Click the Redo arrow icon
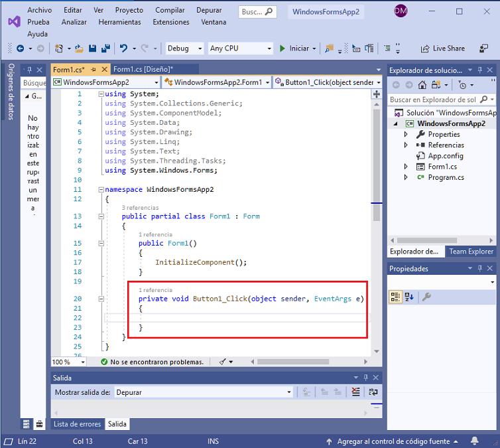The width and height of the screenshot is (500, 448). (x=145, y=48)
